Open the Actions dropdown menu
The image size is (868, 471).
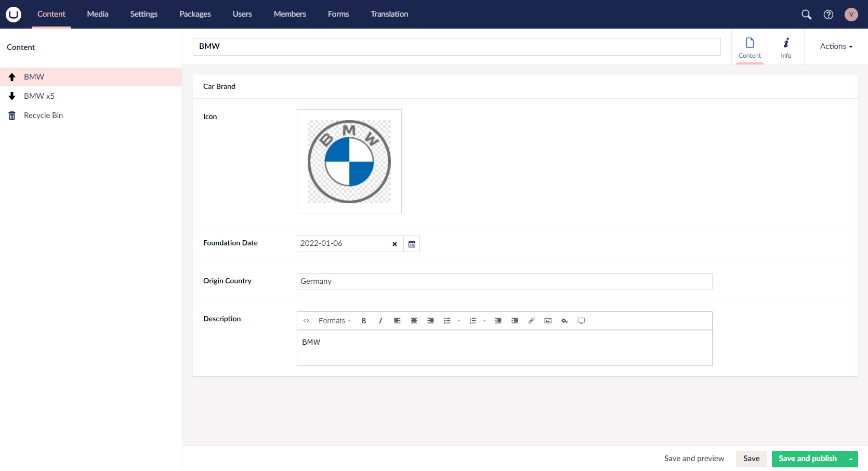(x=836, y=46)
